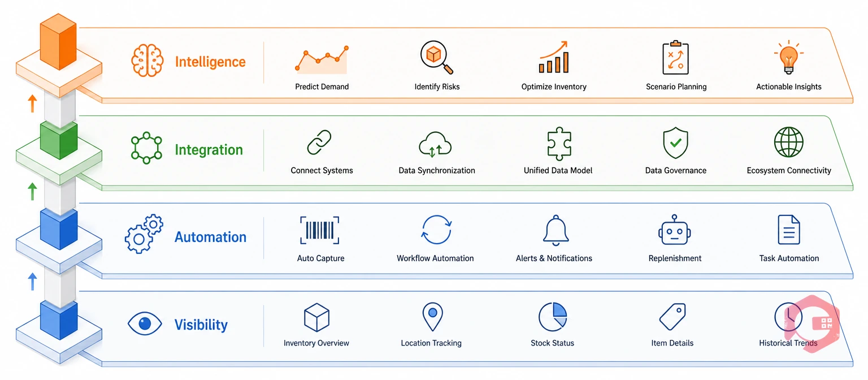Click the "Actionable Insights" label

pos(788,87)
